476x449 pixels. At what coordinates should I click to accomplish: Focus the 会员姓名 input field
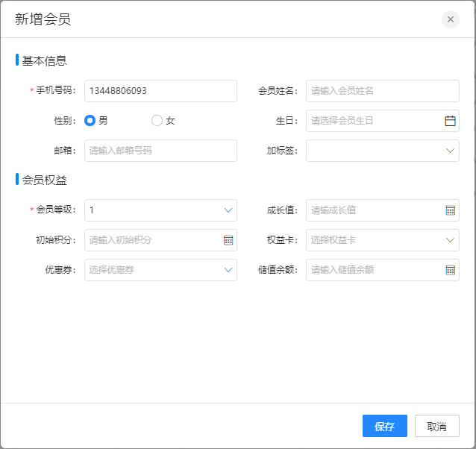382,91
